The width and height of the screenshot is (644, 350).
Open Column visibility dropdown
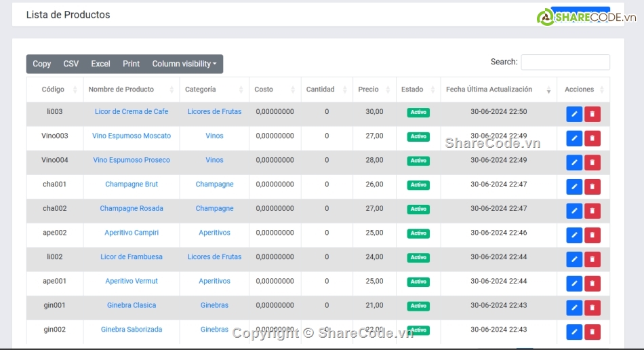point(184,64)
